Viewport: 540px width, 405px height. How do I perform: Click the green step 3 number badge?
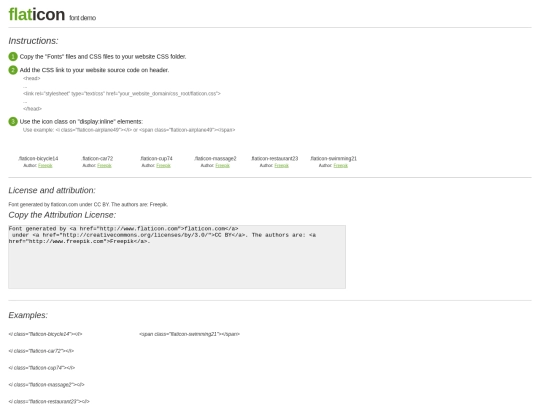point(13,122)
